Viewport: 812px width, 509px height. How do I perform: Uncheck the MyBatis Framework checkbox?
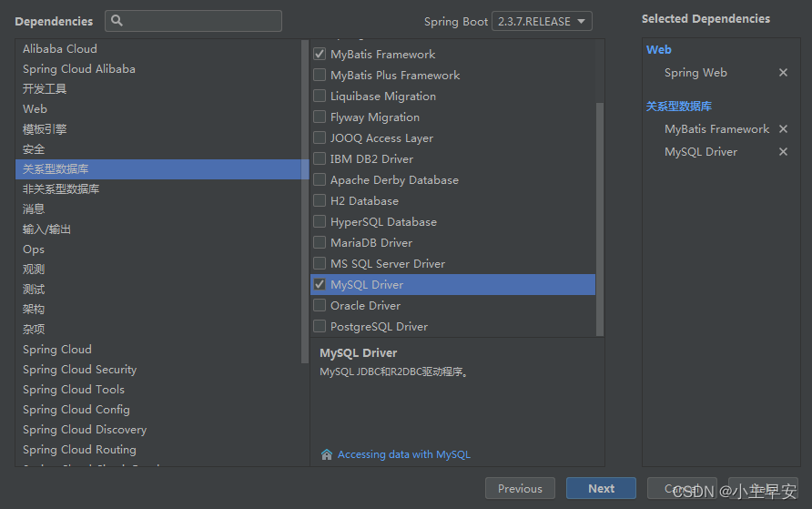pyautogui.click(x=320, y=54)
